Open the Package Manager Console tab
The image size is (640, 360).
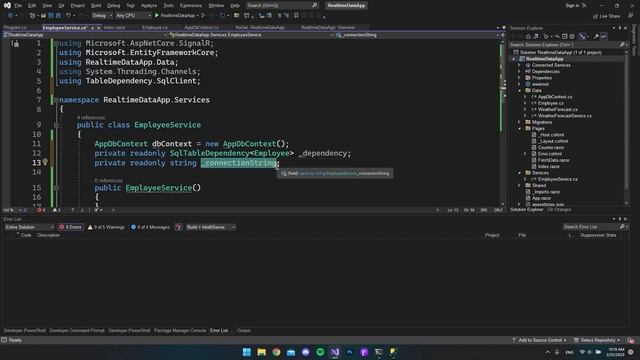click(180, 331)
